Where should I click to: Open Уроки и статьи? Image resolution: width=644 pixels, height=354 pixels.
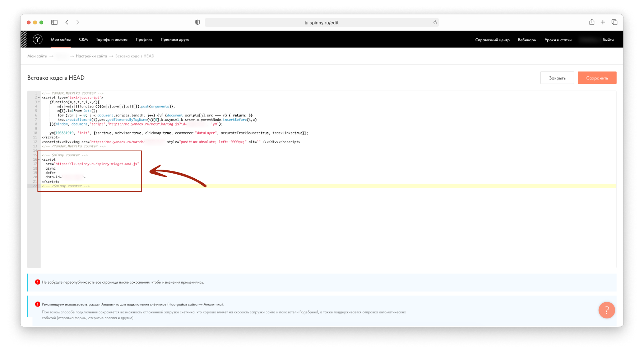click(558, 40)
